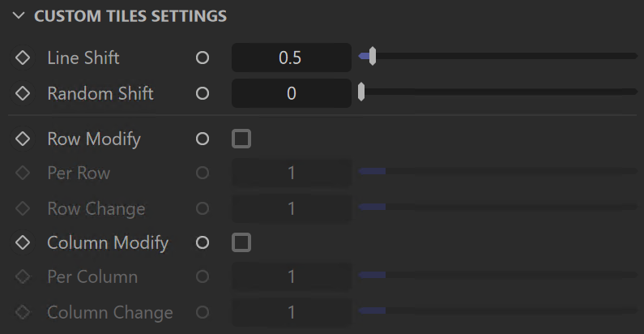Click the circle icon beside Row Modify
The image size is (644, 334).
point(203,139)
